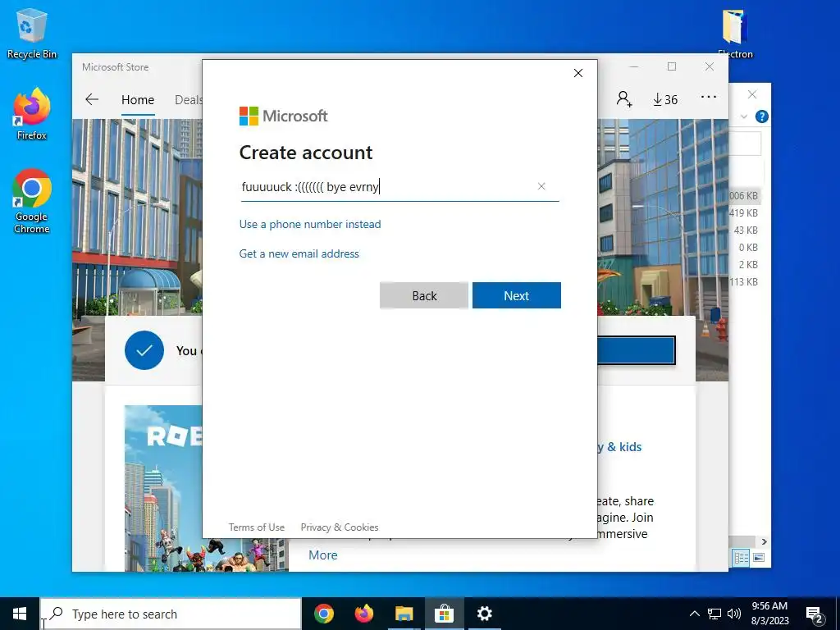Open the Terms of Use link
This screenshot has height=630, width=840.
(257, 527)
